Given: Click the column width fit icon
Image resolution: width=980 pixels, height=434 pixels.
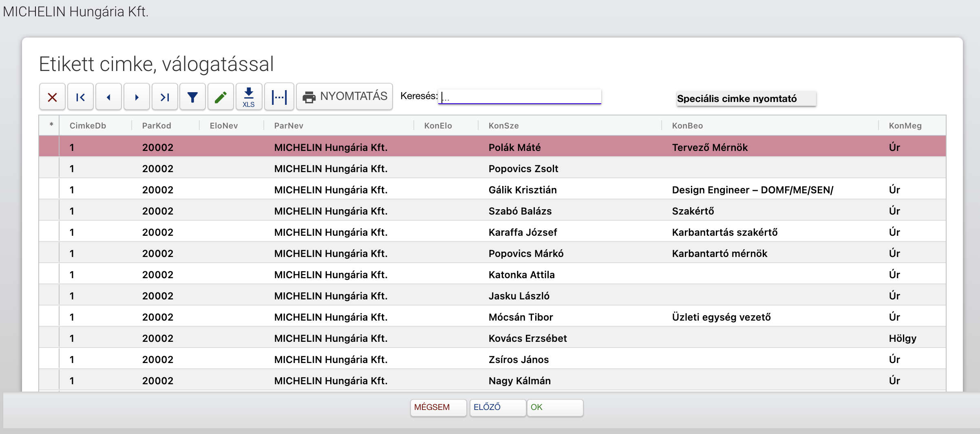Looking at the screenshot, I should pyautogui.click(x=279, y=97).
